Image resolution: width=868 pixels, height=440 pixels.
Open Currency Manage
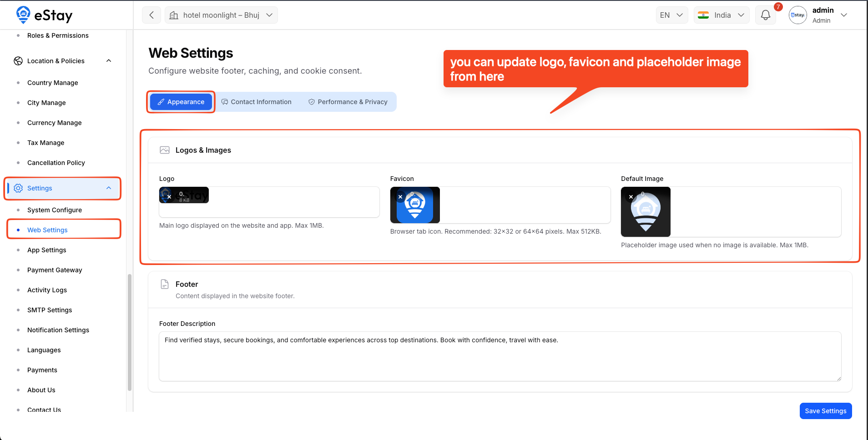tap(55, 123)
